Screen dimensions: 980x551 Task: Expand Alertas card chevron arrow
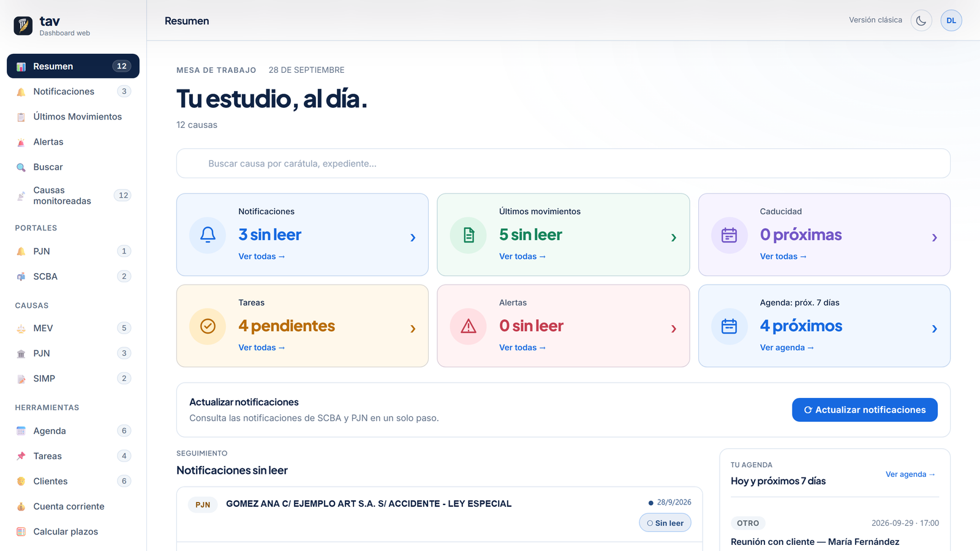(x=674, y=329)
